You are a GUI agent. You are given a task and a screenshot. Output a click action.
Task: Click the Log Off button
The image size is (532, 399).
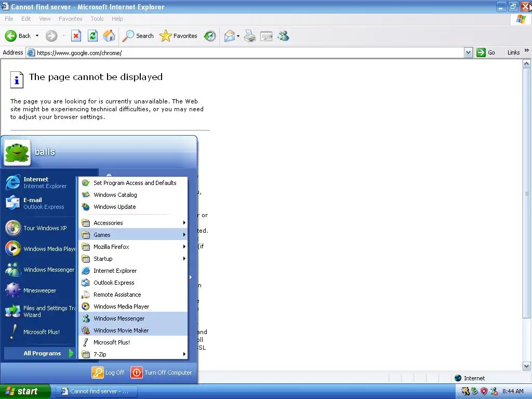pos(108,373)
